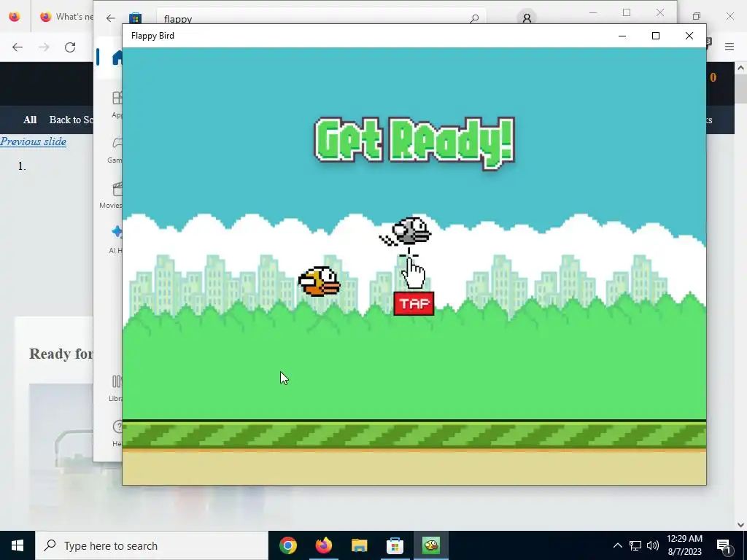The image size is (747, 560).
Task: Open the taskbar clock and date
Action: pos(684,545)
